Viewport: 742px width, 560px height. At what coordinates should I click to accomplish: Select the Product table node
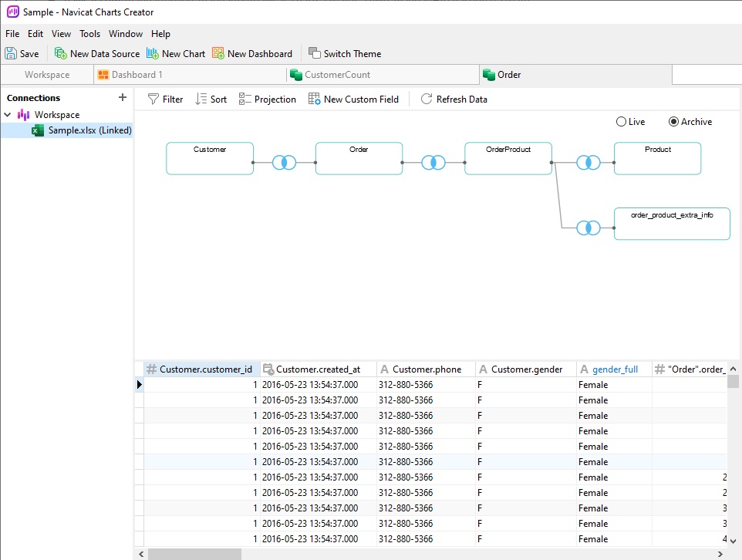point(658,159)
